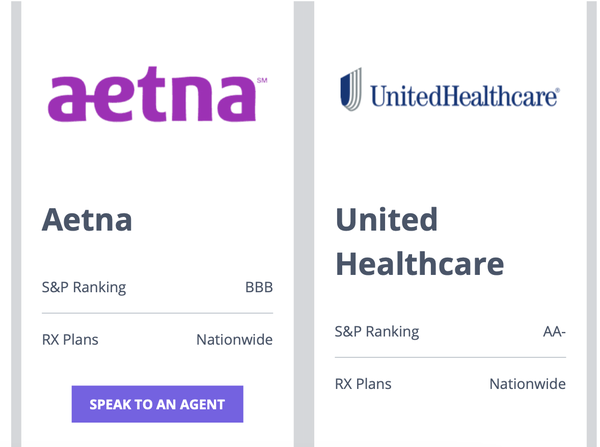Select the United Healthcare card heading

click(419, 241)
